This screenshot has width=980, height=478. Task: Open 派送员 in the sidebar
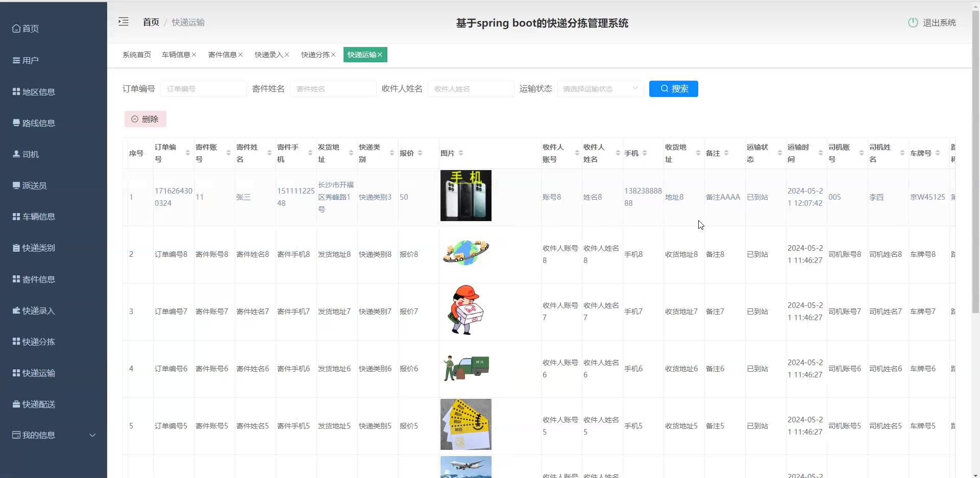click(x=54, y=185)
